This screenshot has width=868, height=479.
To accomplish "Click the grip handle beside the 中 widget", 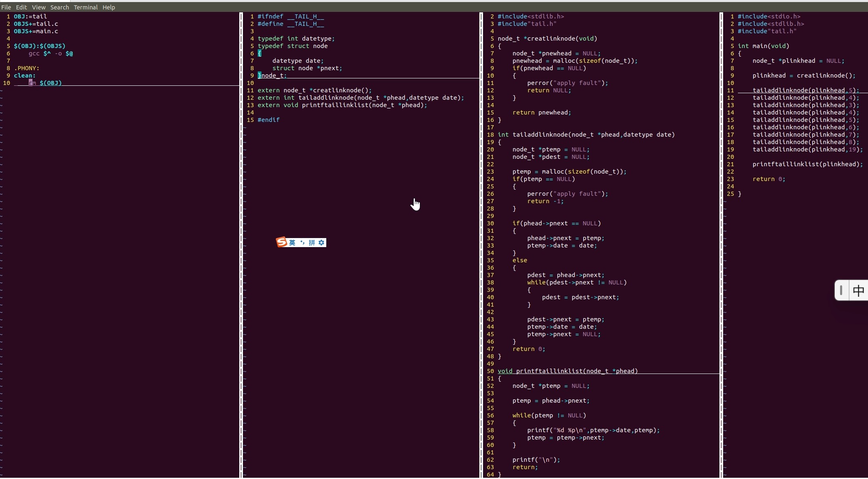I will coord(841,291).
